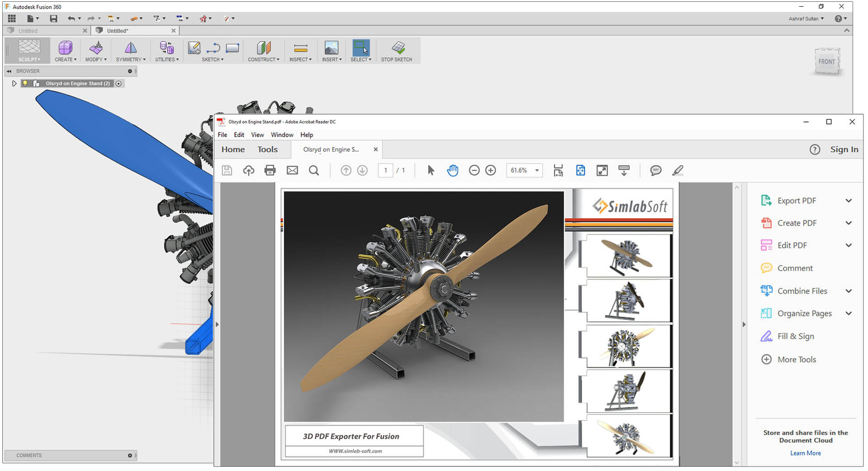Image resolution: width=868 pixels, height=471 pixels.
Task: Undo the last action in Fusion 360
Action: click(71, 19)
